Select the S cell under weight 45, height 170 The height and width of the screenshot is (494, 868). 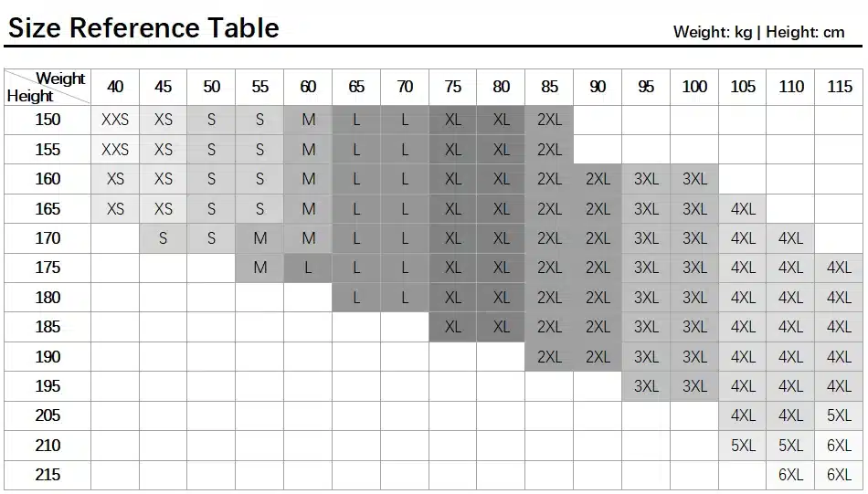164,238
